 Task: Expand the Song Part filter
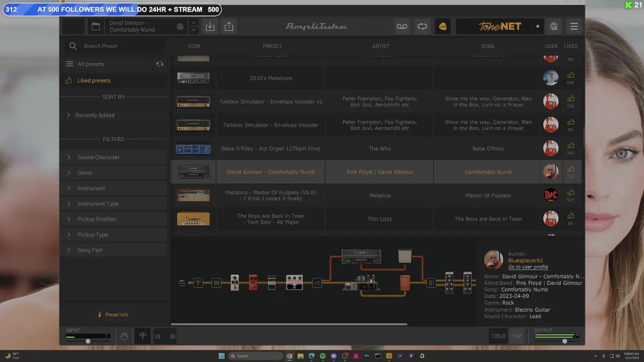click(114, 250)
